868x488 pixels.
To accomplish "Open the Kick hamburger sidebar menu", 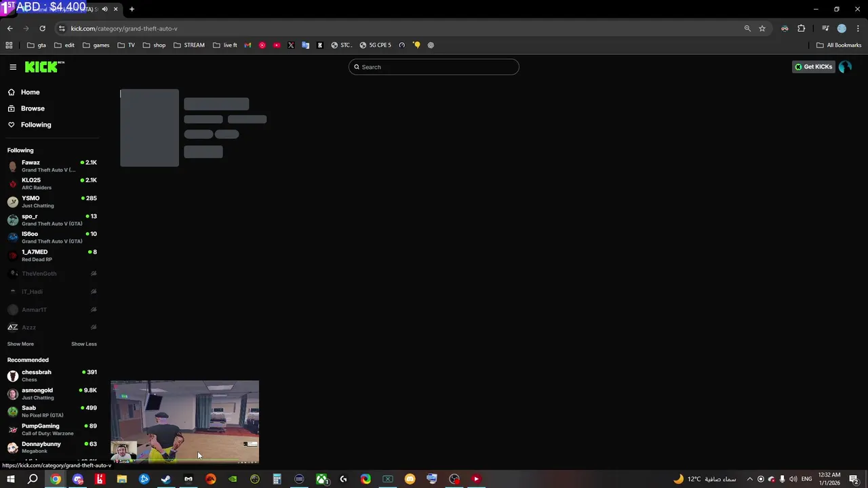I will coord(13,67).
